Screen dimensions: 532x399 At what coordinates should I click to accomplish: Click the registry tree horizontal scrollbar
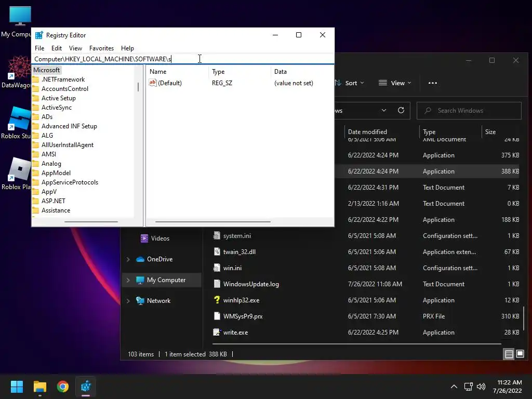tap(91, 222)
